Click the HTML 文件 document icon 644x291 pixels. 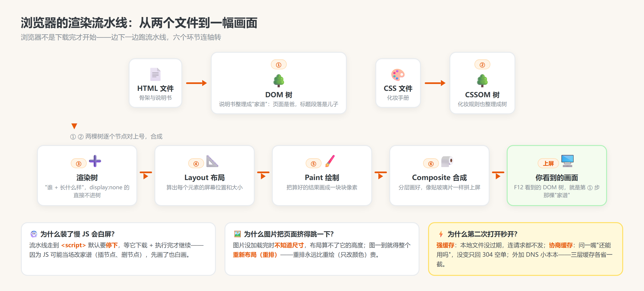[155, 75]
